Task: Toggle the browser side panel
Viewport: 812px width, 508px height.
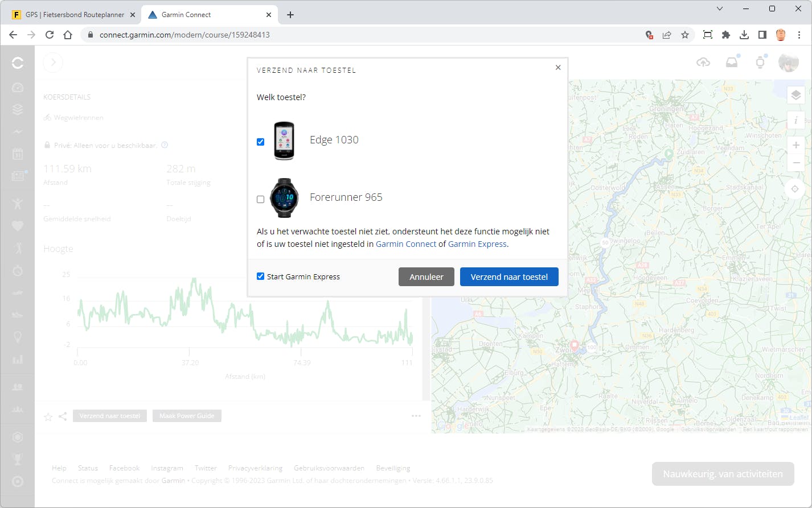Action: tap(762, 35)
